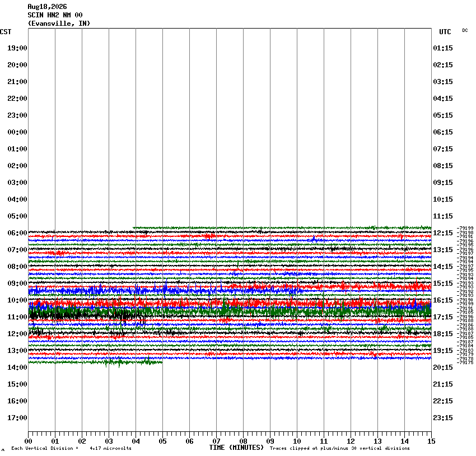Click the UTC timezone header

[x=445, y=32]
